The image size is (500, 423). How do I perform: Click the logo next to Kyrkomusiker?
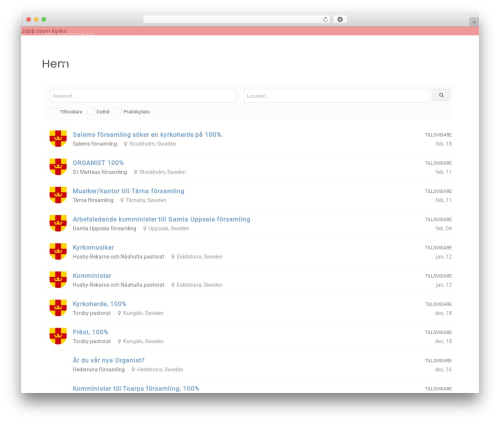tap(58, 251)
